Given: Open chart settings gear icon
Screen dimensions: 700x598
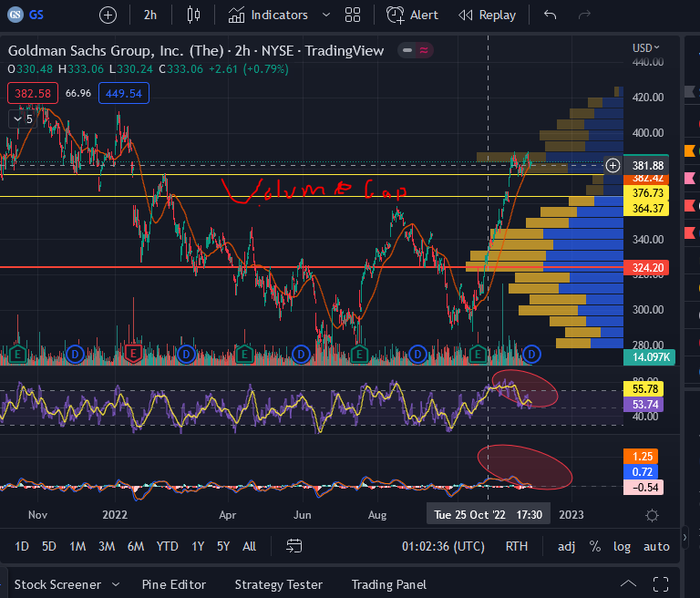Looking at the screenshot, I should (652, 515).
